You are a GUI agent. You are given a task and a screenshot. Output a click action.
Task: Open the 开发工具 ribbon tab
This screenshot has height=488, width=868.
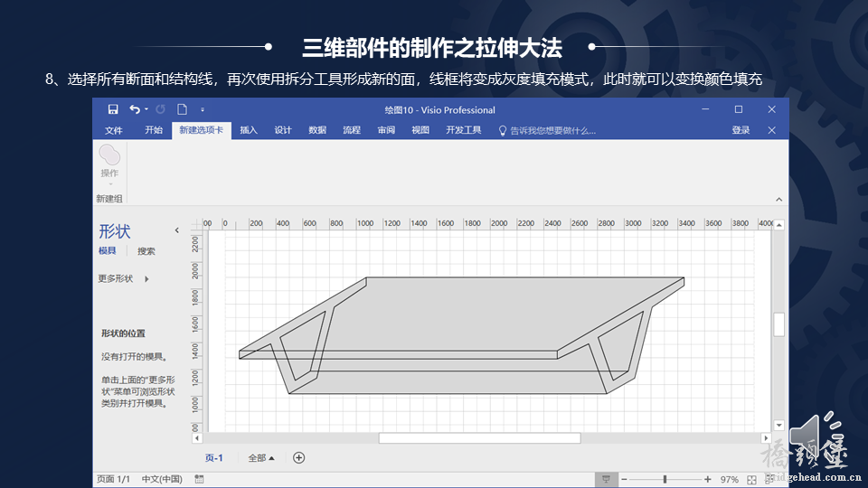tap(463, 130)
